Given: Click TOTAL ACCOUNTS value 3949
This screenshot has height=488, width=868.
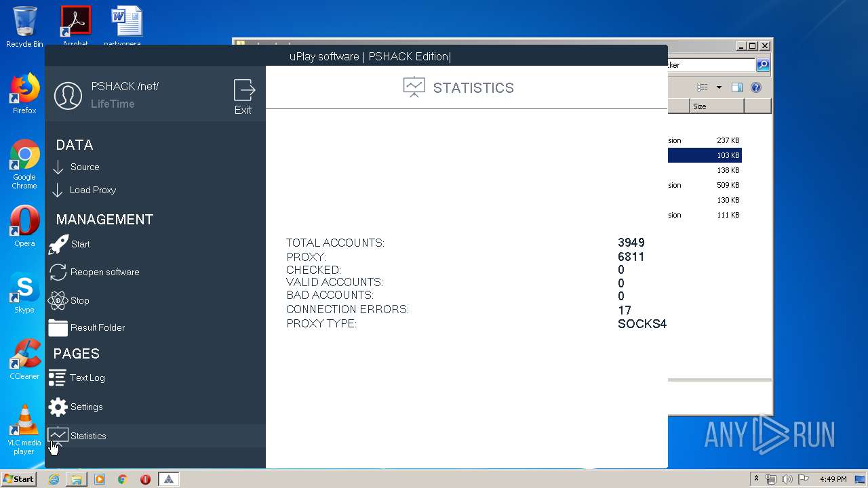Looking at the screenshot, I should click(631, 243).
